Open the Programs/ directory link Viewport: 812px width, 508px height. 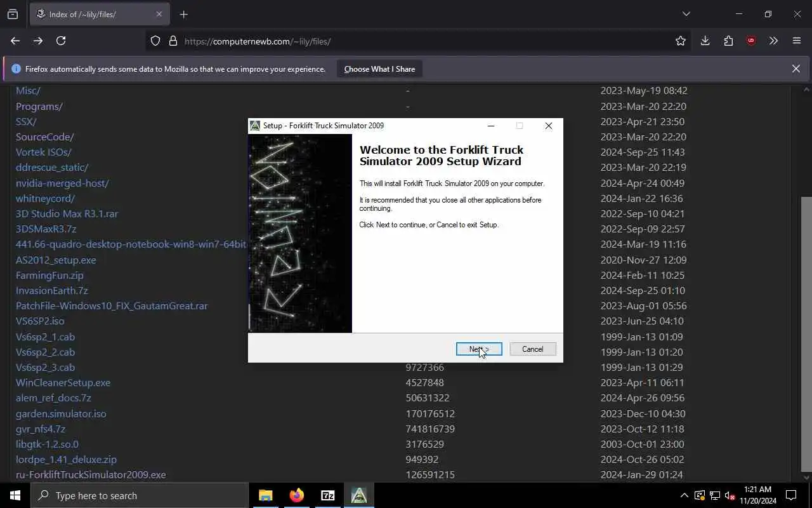coord(39,107)
